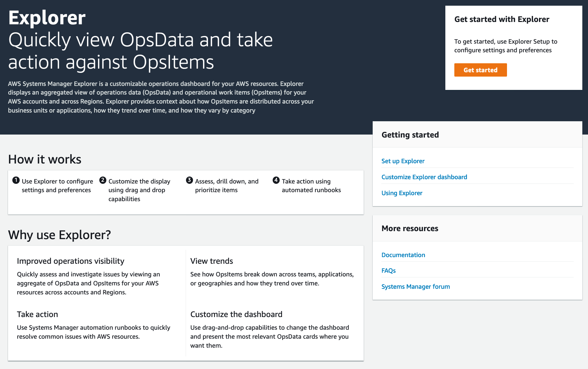This screenshot has width=588, height=369.
Task: Select the Take action section heading
Action: point(37,314)
